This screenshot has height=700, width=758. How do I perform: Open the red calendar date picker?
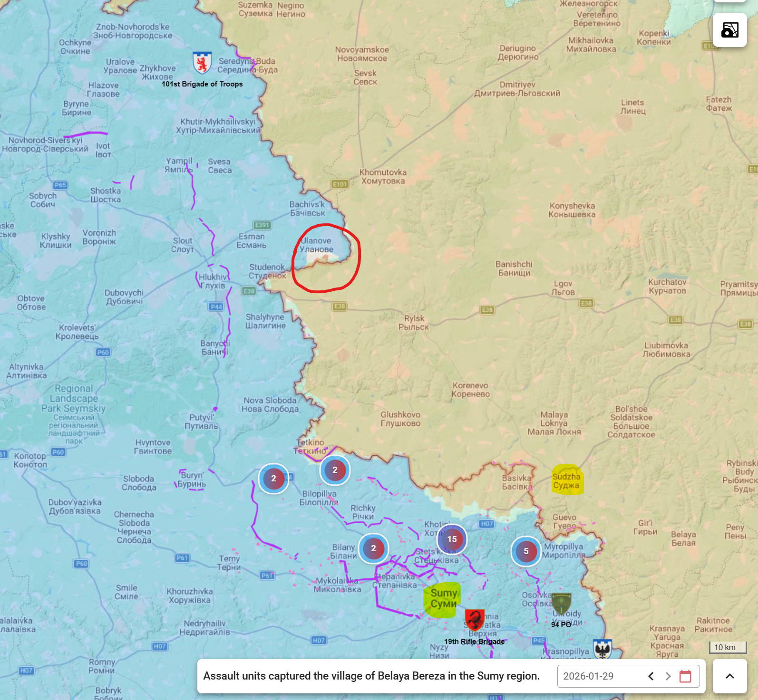click(685, 676)
